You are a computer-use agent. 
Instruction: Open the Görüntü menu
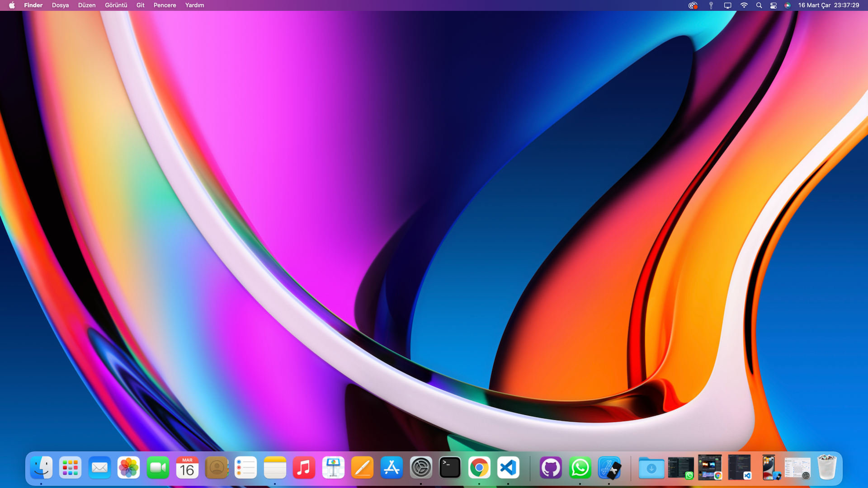click(116, 5)
